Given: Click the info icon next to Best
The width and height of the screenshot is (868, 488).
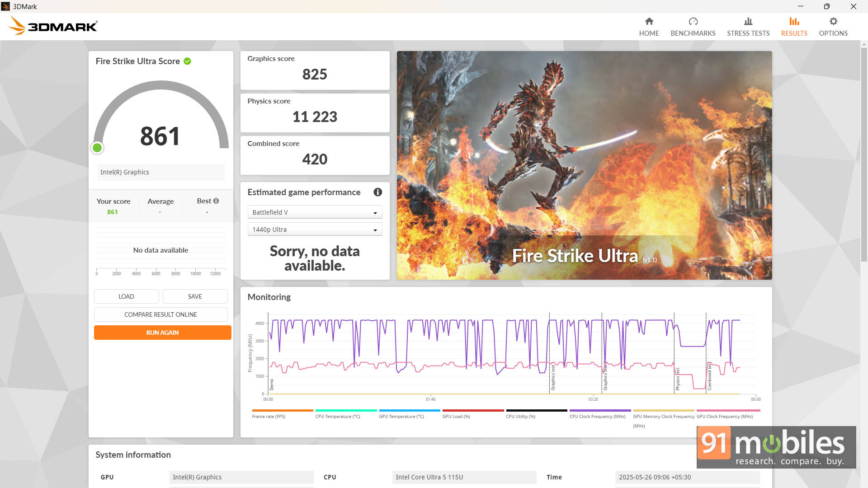Looking at the screenshot, I should [216, 201].
